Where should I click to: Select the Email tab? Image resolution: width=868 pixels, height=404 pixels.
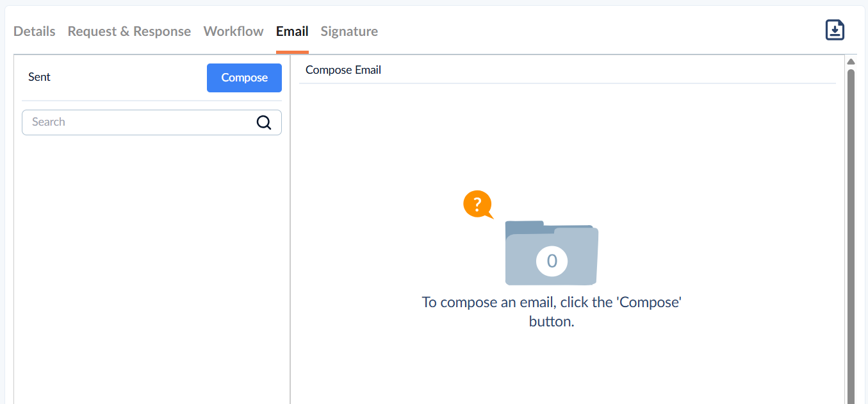pyautogui.click(x=292, y=31)
